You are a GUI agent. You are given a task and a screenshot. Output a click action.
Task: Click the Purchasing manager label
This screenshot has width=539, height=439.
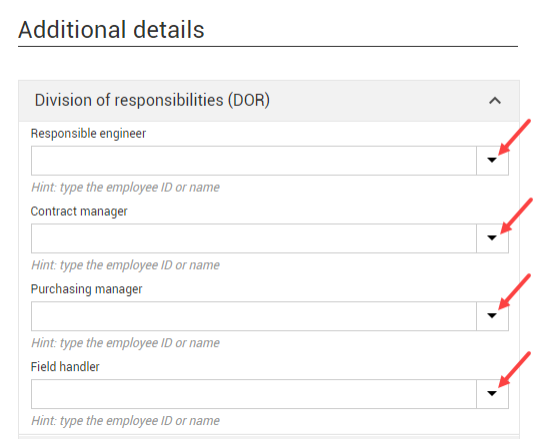pos(86,289)
